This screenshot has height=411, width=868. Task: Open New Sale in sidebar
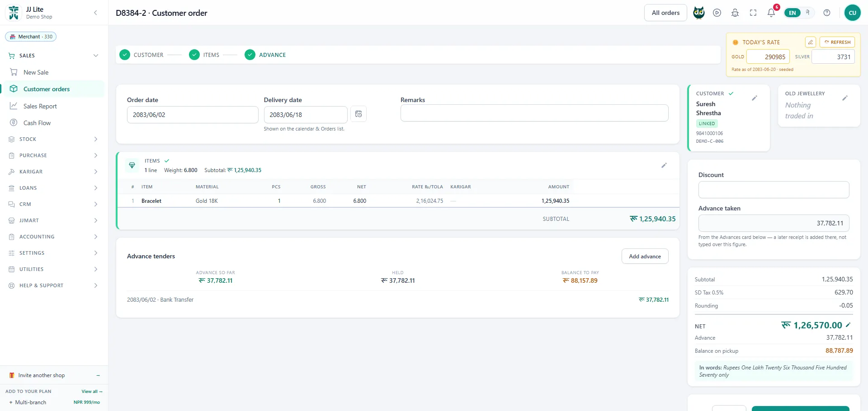54,72
